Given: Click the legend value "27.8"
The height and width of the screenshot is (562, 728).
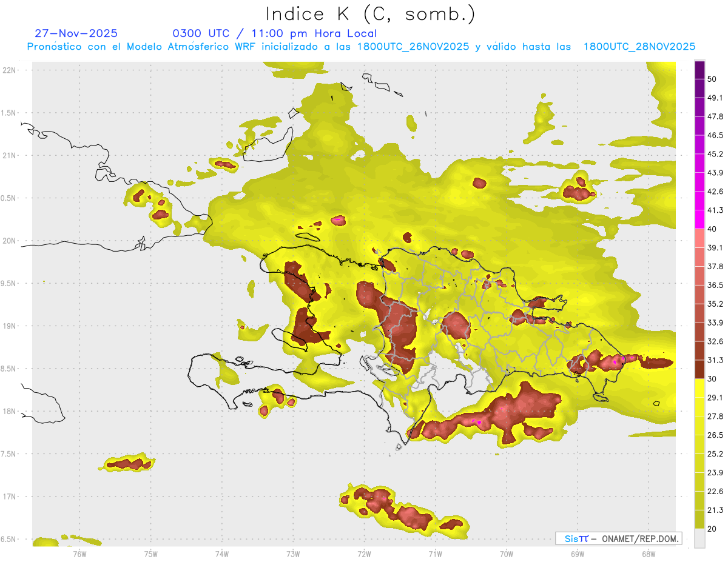Looking at the screenshot, I should point(715,416).
